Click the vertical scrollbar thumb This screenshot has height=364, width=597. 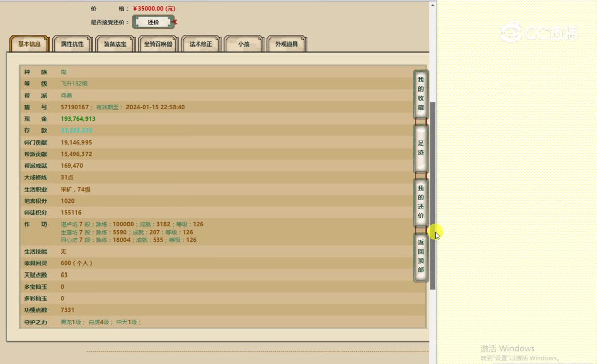(x=433, y=196)
